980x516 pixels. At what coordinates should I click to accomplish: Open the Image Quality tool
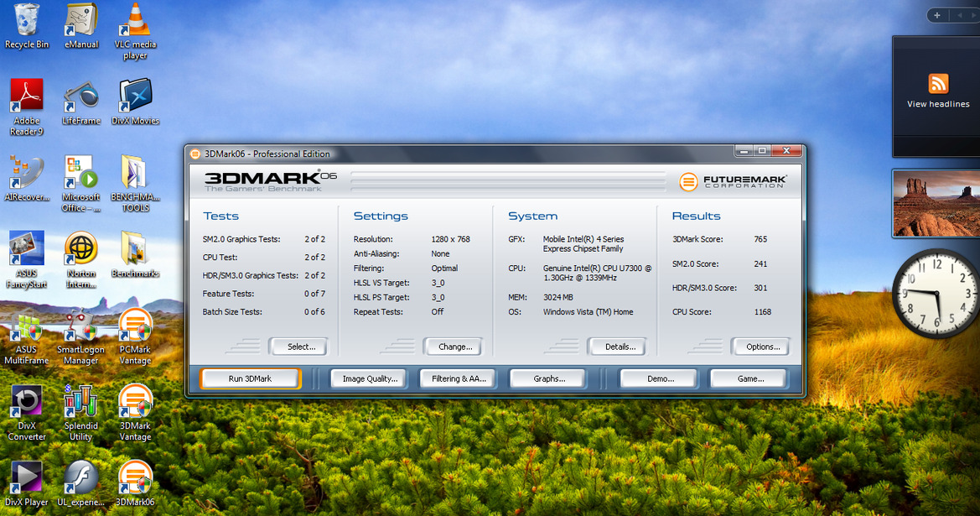(x=369, y=378)
